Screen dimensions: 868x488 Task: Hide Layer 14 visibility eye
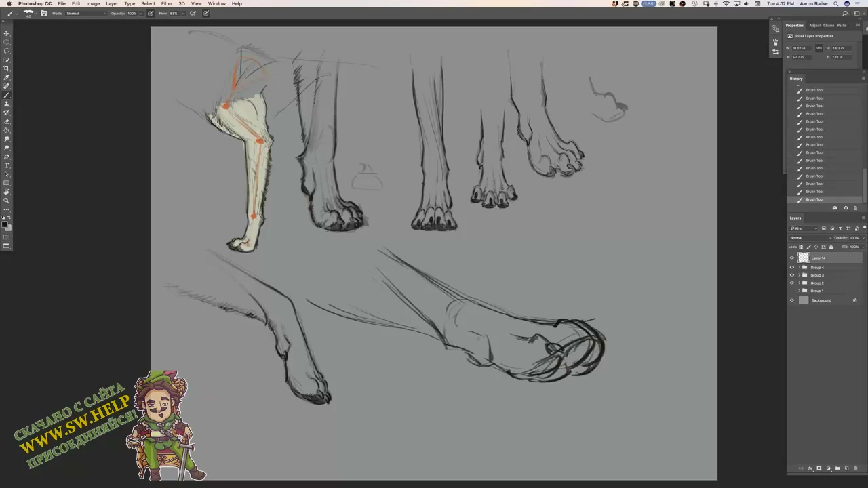tap(791, 258)
